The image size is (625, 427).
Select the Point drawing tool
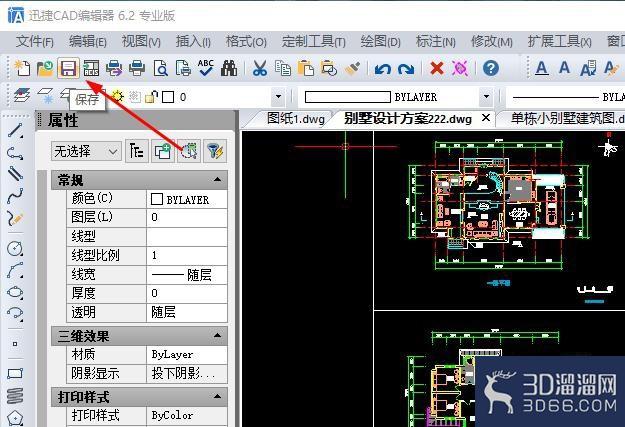[x=15, y=344]
